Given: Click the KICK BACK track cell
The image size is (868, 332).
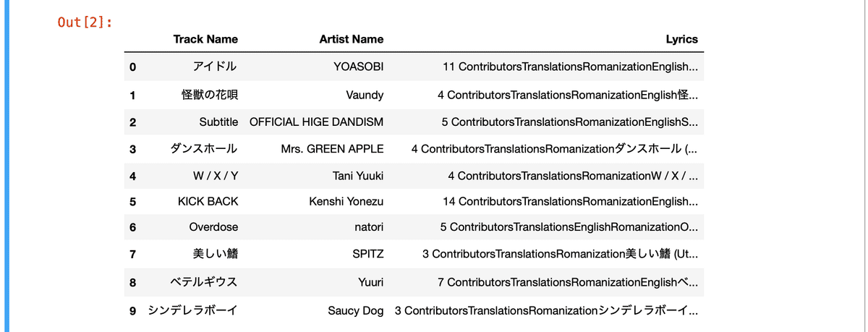Looking at the screenshot, I should click(208, 201).
